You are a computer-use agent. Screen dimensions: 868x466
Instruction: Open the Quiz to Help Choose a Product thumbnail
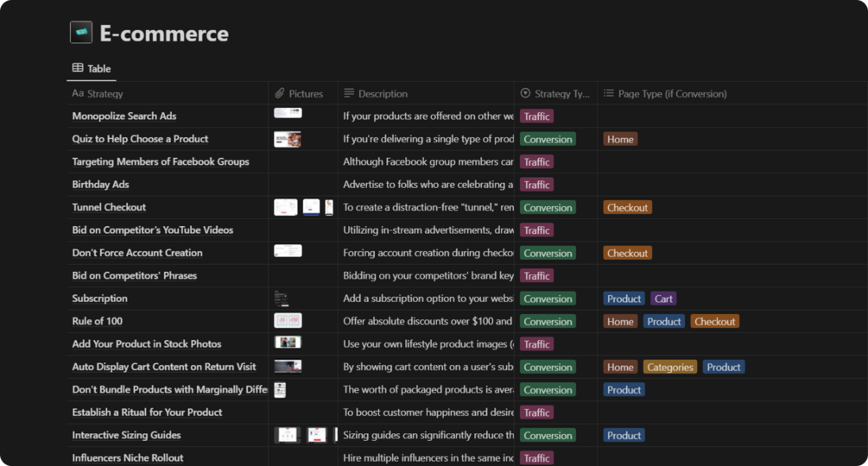point(288,139)
